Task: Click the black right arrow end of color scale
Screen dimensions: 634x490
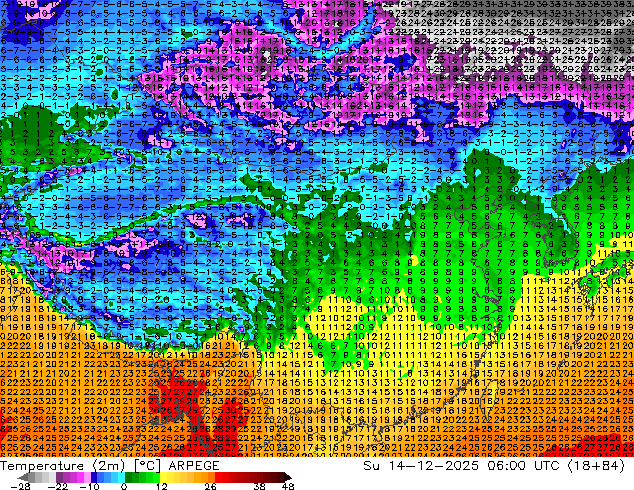Action: pyautogui.click(x=287, y=477)
